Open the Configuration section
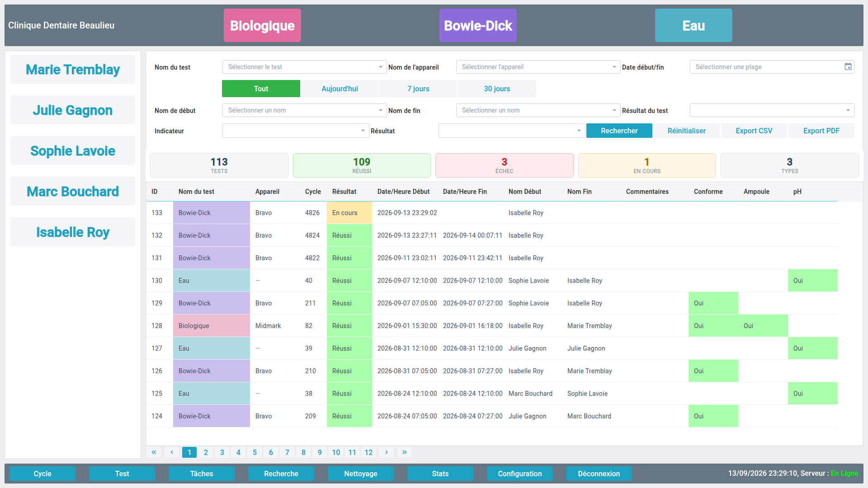The width and height of the screenshot is (868, 488). point(520,474)
